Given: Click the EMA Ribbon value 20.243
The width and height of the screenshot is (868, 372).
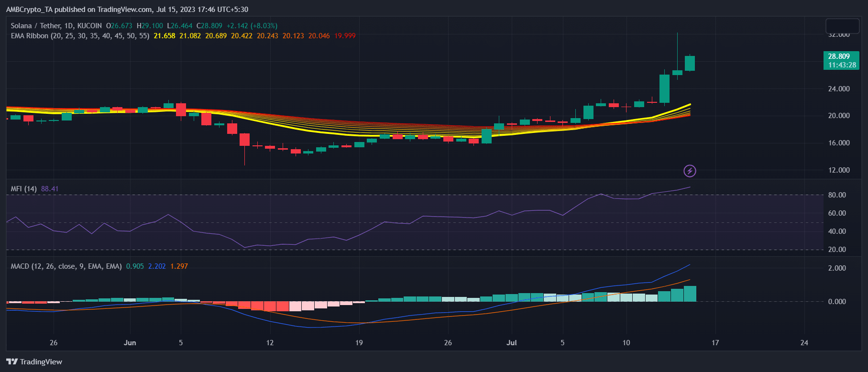Looking at the screenshot, I should click(x=267, y=36).
